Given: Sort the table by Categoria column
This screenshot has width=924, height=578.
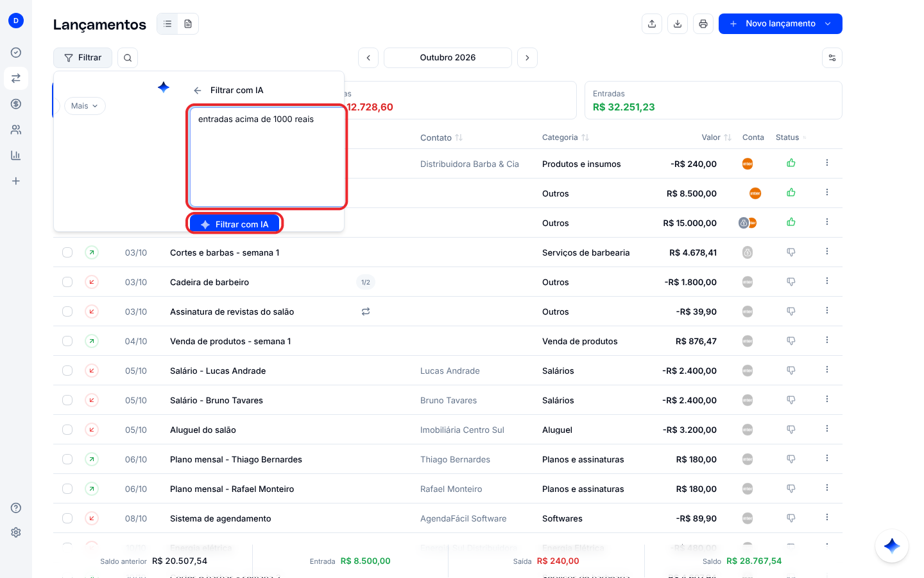Looking at the screenshot, I should (565, 137).
